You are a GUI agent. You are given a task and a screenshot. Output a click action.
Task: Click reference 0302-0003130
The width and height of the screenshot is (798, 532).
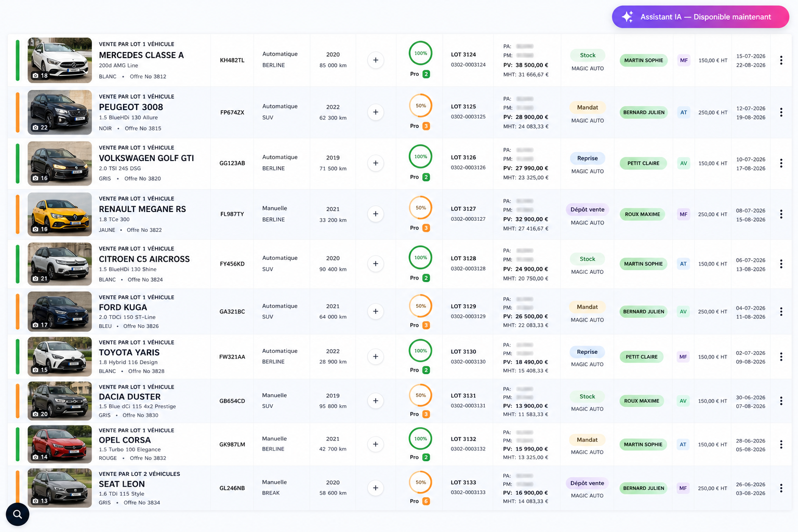coord(468,362)
